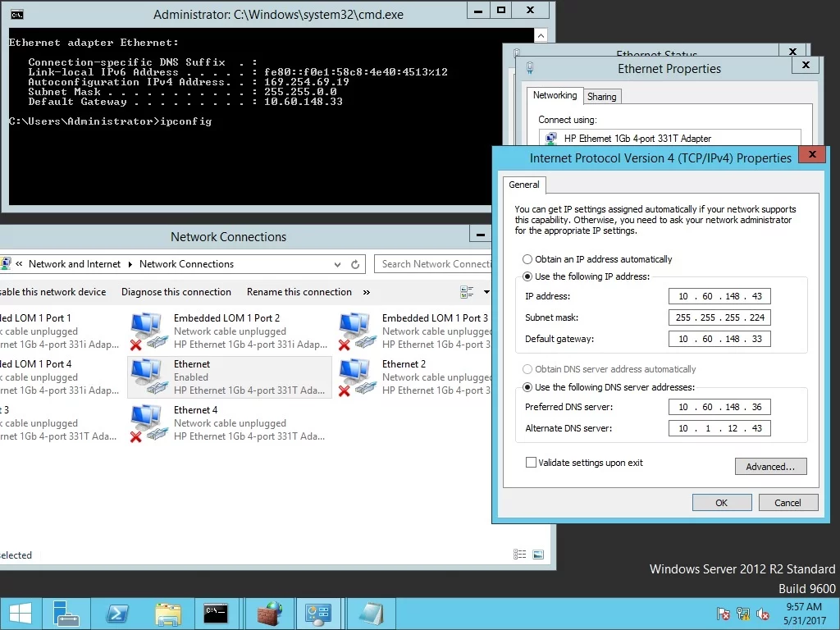Switch to the Sharing tab

(601, 97)
